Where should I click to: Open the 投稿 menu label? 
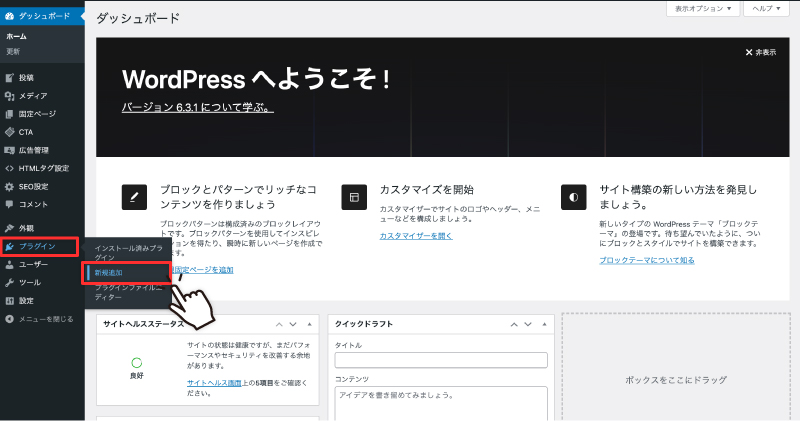point(26,78)
